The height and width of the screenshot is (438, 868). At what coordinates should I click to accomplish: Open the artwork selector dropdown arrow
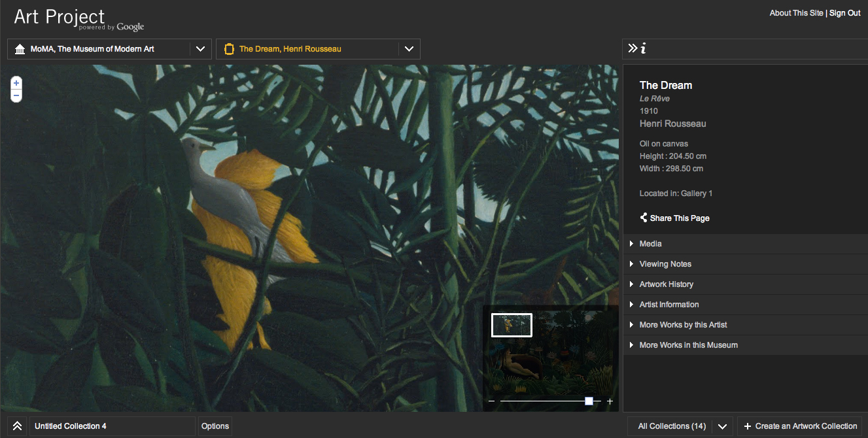409,49
